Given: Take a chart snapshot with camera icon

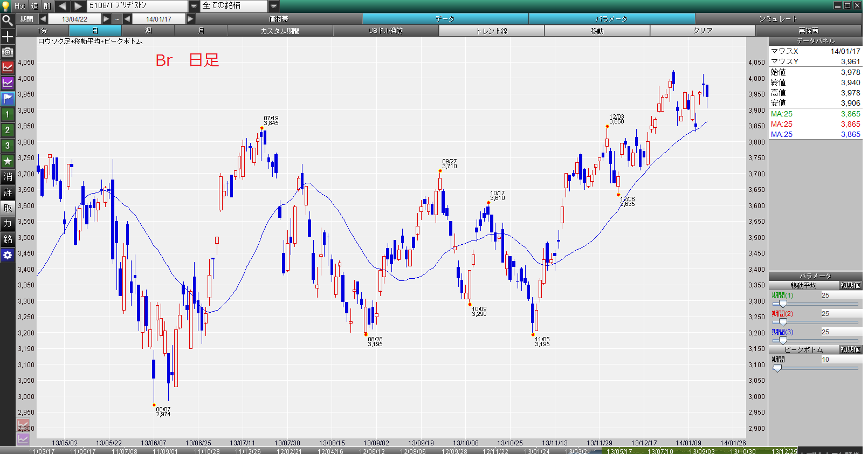Looking at the screenshot, I should coord(8,52).
